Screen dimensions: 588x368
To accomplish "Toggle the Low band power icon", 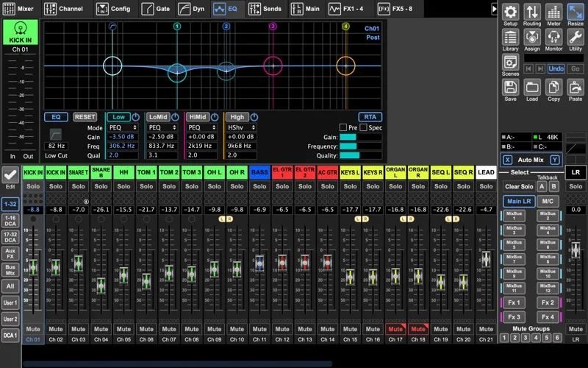I will (x=135, y=117).
